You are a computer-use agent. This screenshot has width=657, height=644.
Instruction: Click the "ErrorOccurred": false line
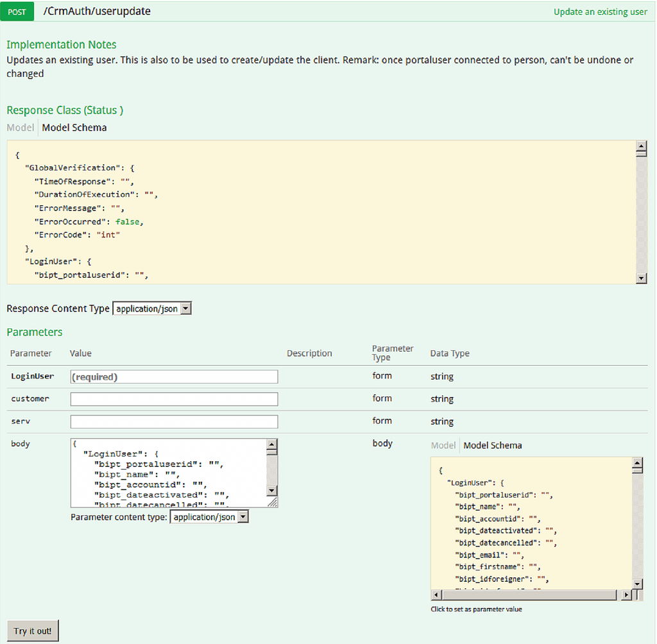89,222
